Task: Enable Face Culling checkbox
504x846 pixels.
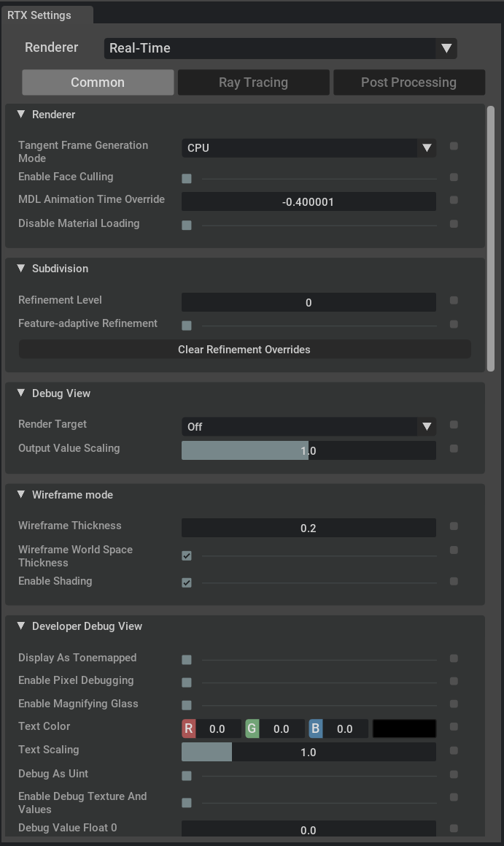Action: 187,178
